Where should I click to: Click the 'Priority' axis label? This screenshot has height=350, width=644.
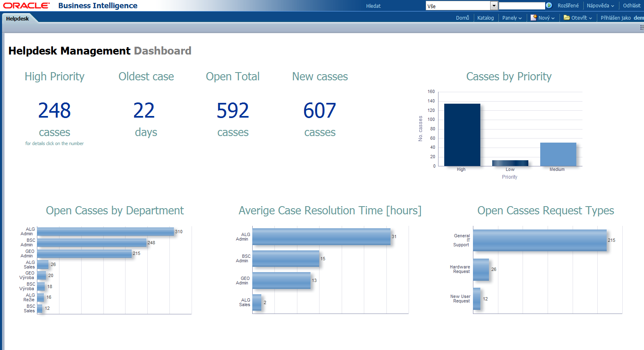(509, 177)
